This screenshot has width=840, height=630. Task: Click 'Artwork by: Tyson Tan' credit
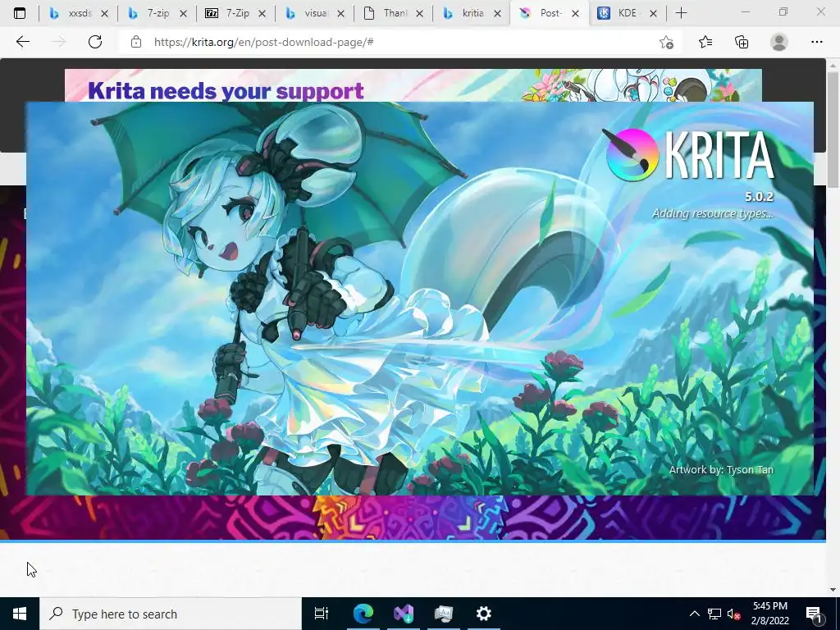point(721,470)
